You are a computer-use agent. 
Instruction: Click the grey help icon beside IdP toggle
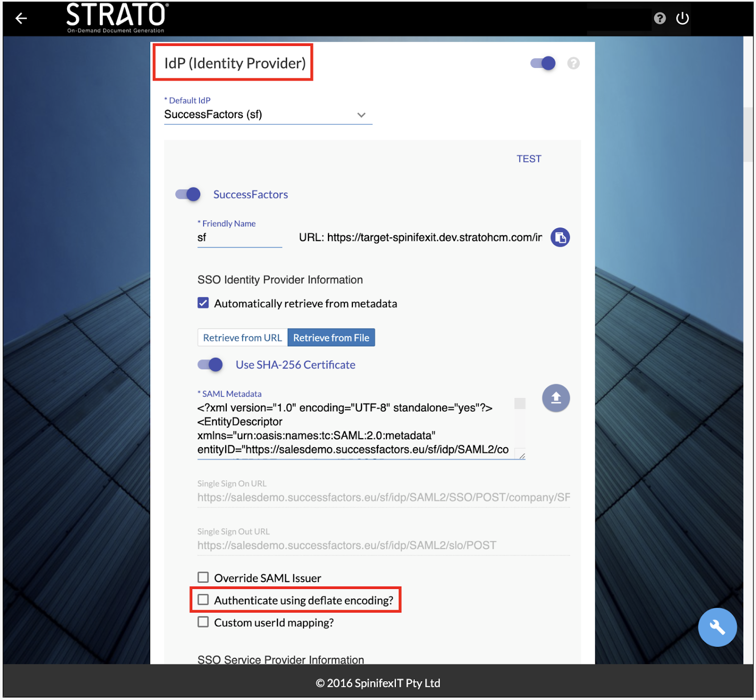pos(573,63)
